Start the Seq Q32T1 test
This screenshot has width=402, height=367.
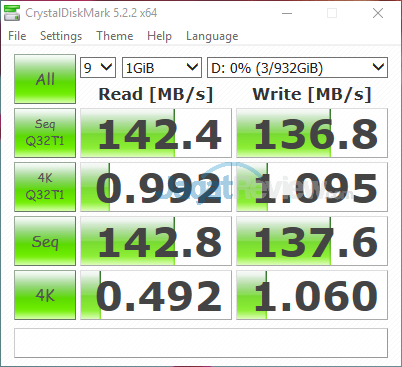click(x=45, y=133)
